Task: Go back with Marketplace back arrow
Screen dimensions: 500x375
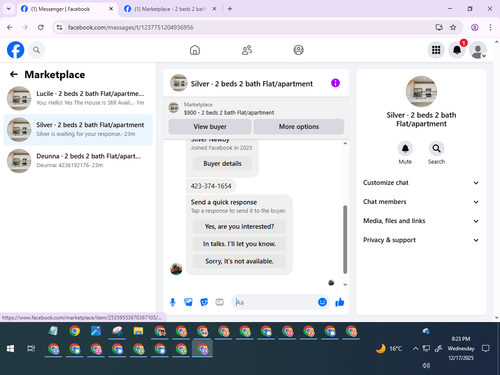Action: pos(14,74)
